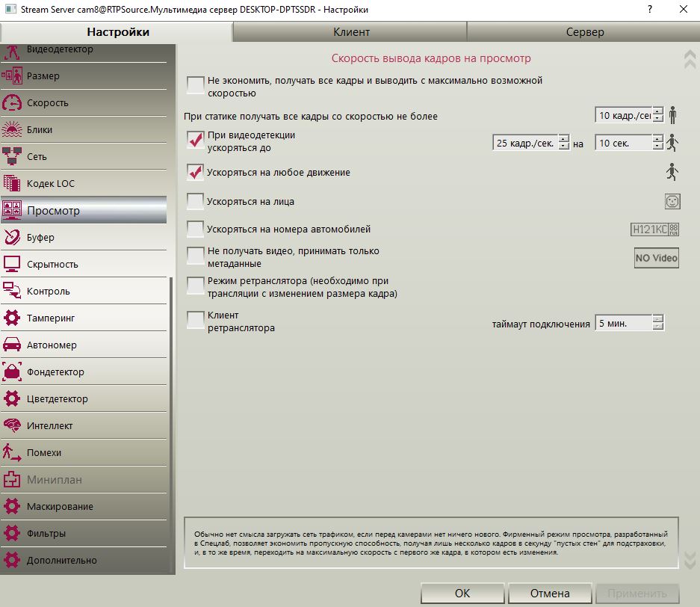This screenshot has height=607, width=700.
Task: Click the H121KC license plate icon
Action: pos(654,229)
